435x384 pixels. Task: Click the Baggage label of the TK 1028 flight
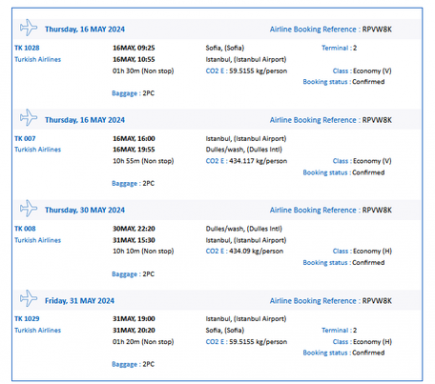click(x=124, y=93)
